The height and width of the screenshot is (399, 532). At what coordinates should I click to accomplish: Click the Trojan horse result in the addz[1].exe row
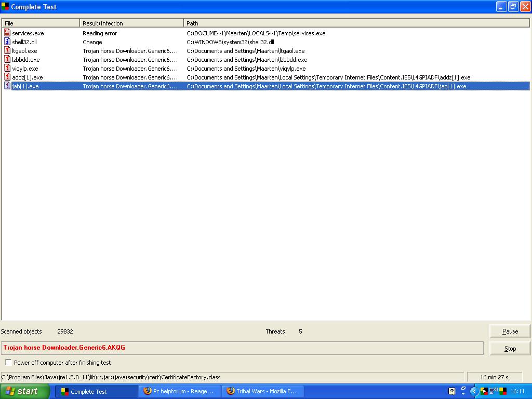click(130, 77)
